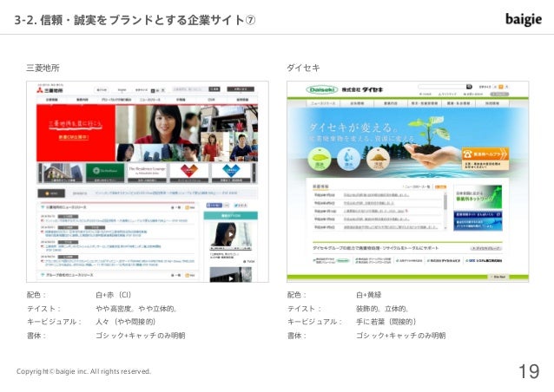This screenshot has width=554, height=392.
Task: Click the slide page number 19
Action: 529,371
